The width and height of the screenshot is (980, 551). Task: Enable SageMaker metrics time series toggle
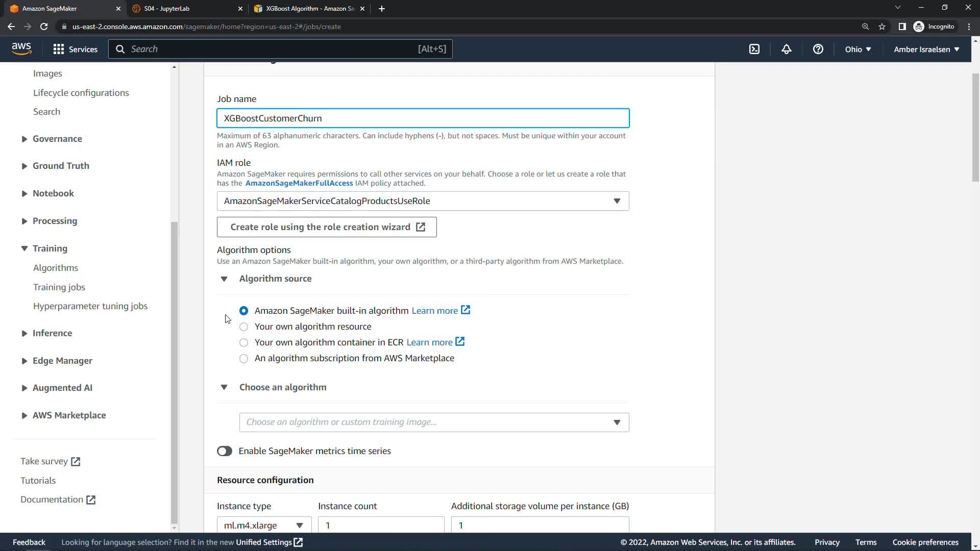(x=225, y=451)
